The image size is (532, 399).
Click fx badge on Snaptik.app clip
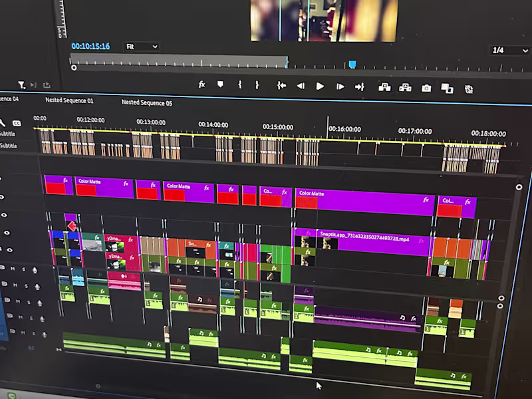coord(422,241)
